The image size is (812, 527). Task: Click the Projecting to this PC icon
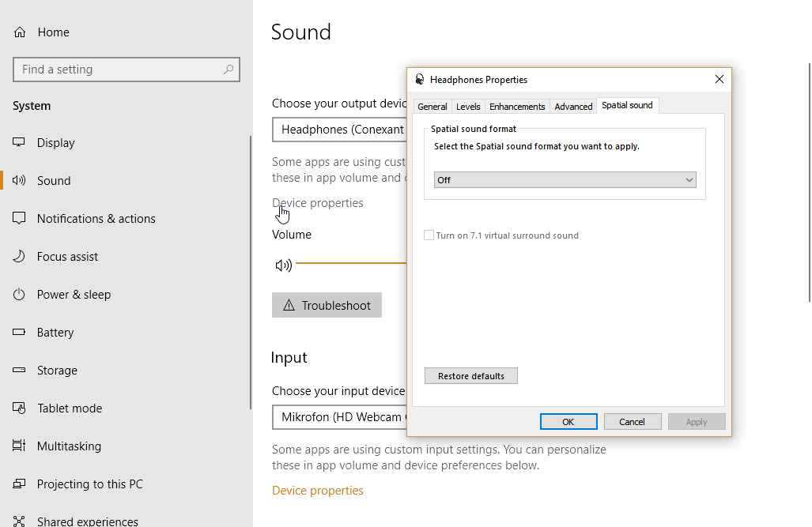[x=19, y=484]
